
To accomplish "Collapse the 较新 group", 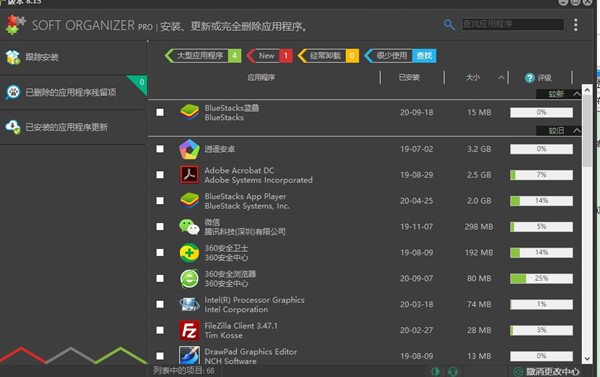I will (576, 94).
